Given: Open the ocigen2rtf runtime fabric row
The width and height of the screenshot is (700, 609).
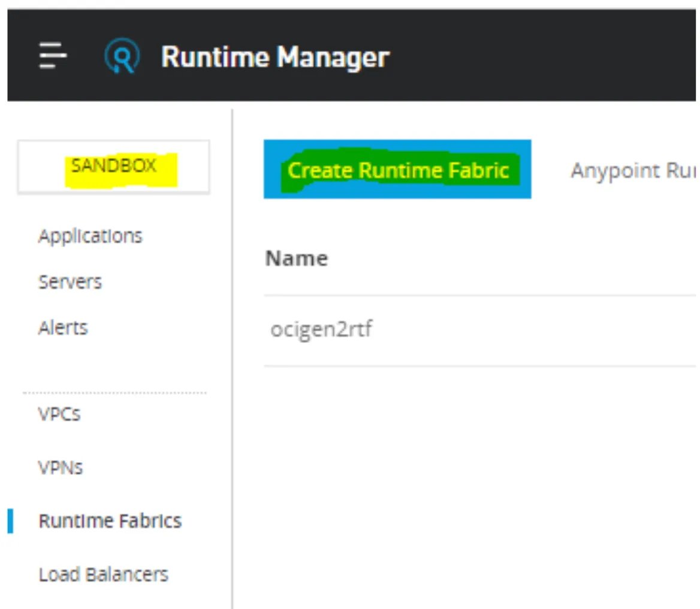Looking at the screenshot, I should pyautogui.click(x=480, y=330).
